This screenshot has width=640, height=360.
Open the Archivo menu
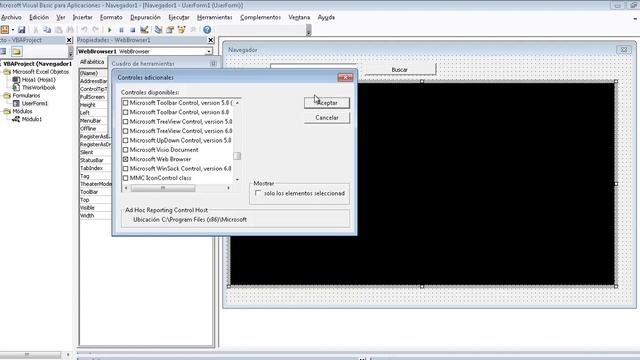(x=11, y=18)
